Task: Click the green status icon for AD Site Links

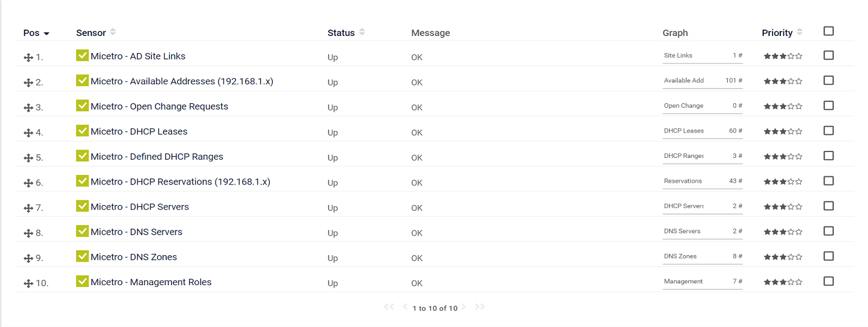Action: [x=82, y=55]
